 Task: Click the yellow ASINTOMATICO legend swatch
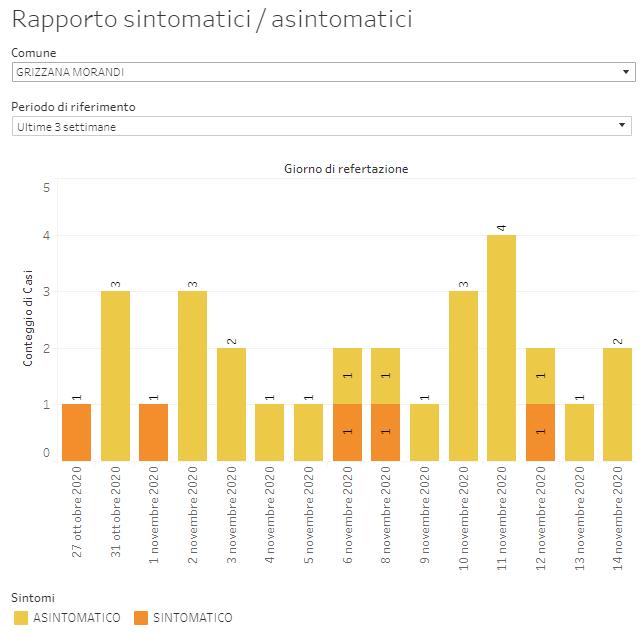(21, 618)
